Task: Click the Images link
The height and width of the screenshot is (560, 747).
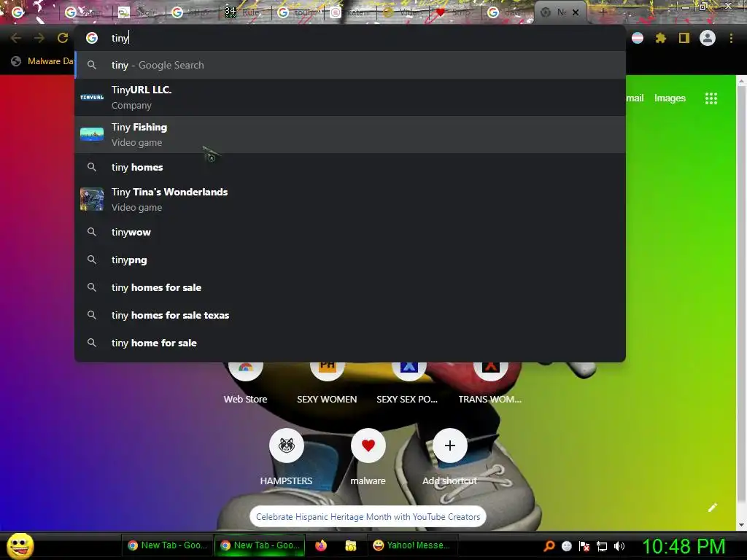Action: pos(670,98)
